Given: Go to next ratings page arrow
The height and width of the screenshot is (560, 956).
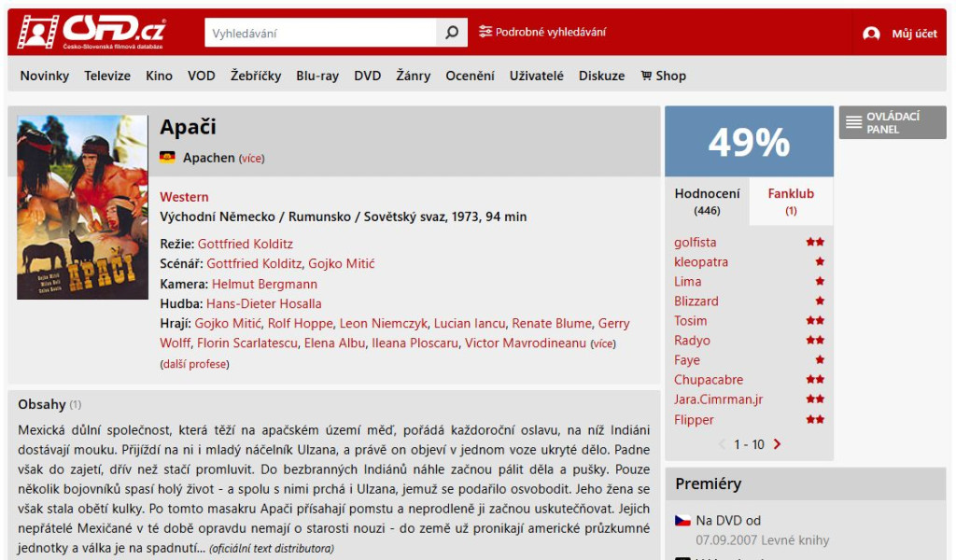Looking at the screenshot, I should 777,444.
